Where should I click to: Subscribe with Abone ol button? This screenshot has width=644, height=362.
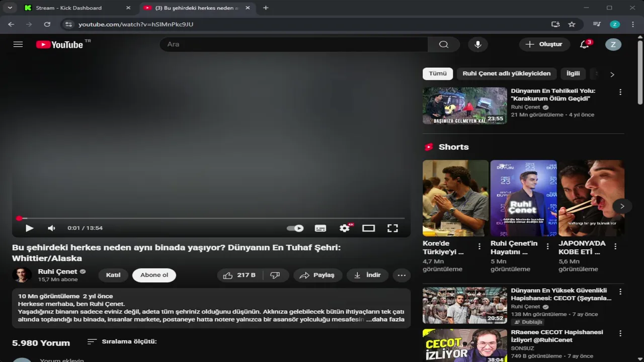tap(154, 275)
